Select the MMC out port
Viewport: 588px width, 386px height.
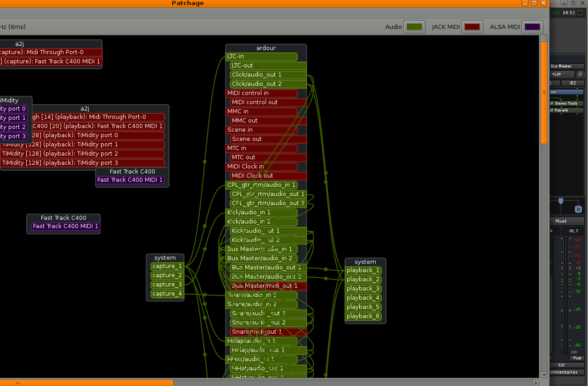tap(268, 121)
